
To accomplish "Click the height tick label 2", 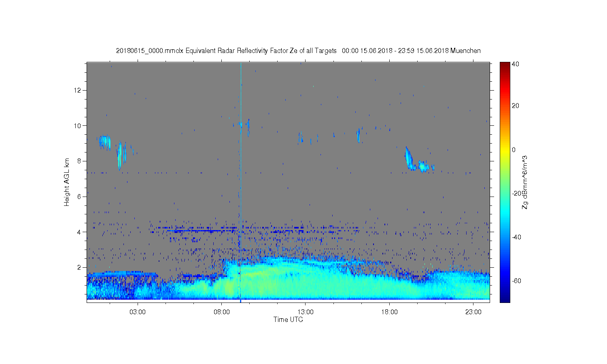I will click(x=79, y=267).
